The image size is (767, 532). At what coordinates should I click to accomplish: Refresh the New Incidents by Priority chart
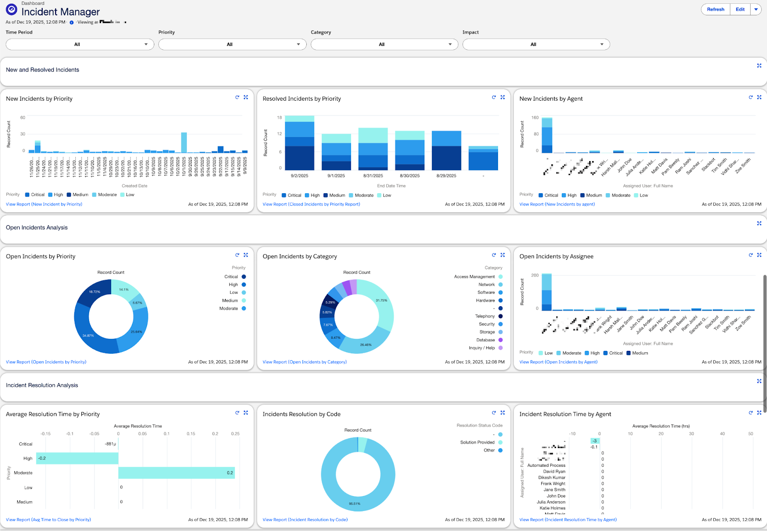(x=237, y=97)
